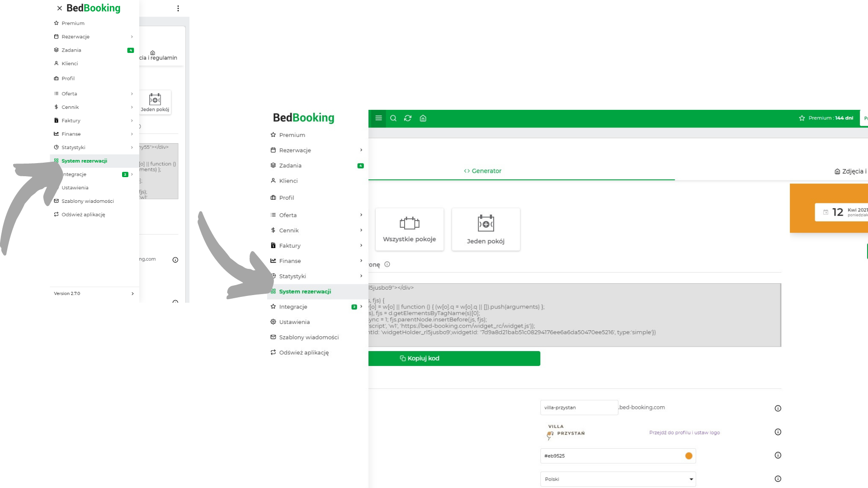The width and height of the screenshot is (868, 488).
Task: Click info icon beside the subdomain field
Action: (778, 408)
